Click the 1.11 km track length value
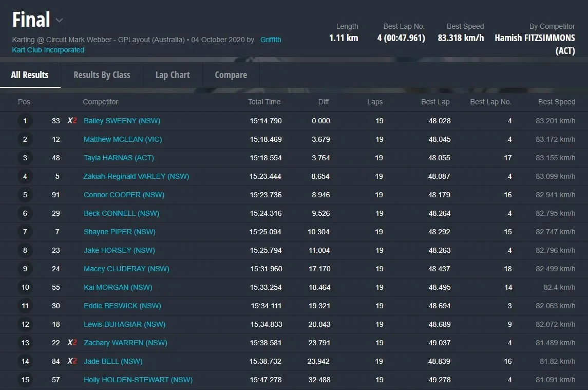 click(x=344, y=38)
